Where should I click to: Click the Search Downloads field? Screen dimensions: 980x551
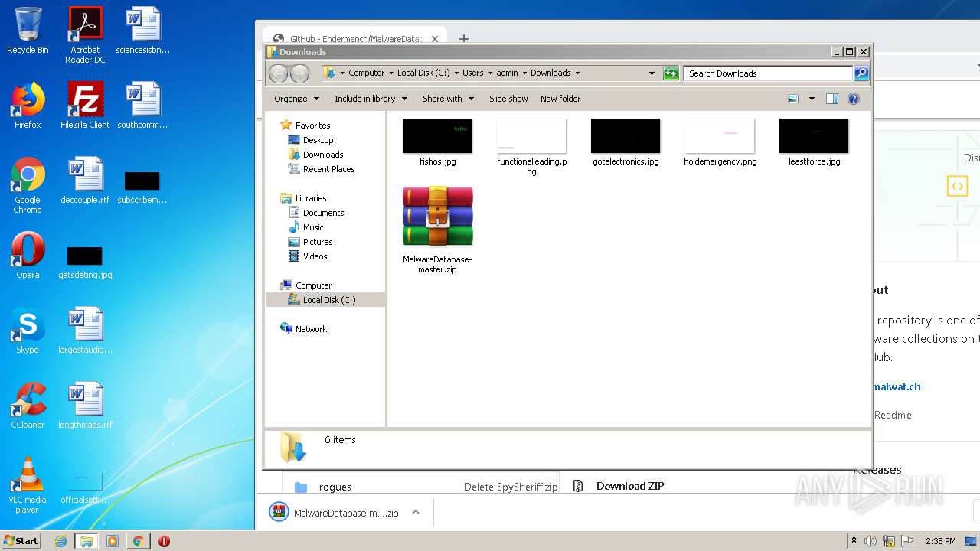[768, 73]
